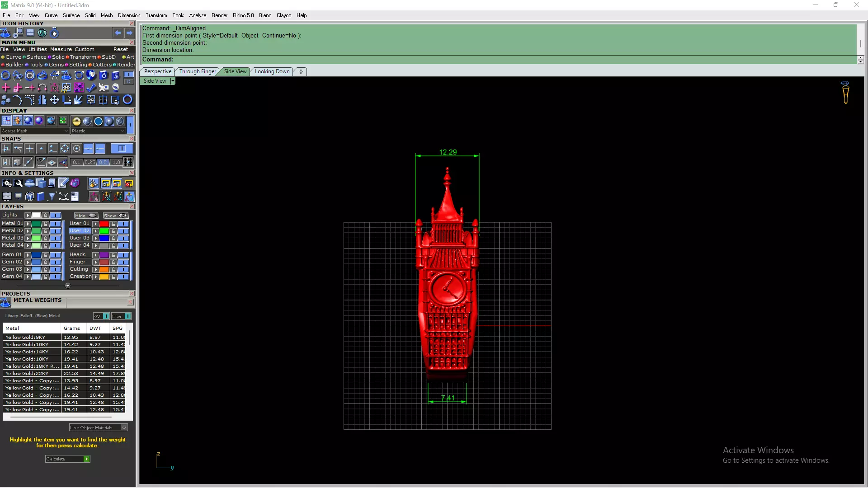Screen dimensions: 868x488
Task: Go forward with the Icon History right arrow
Action: click(x=129, y=33)
